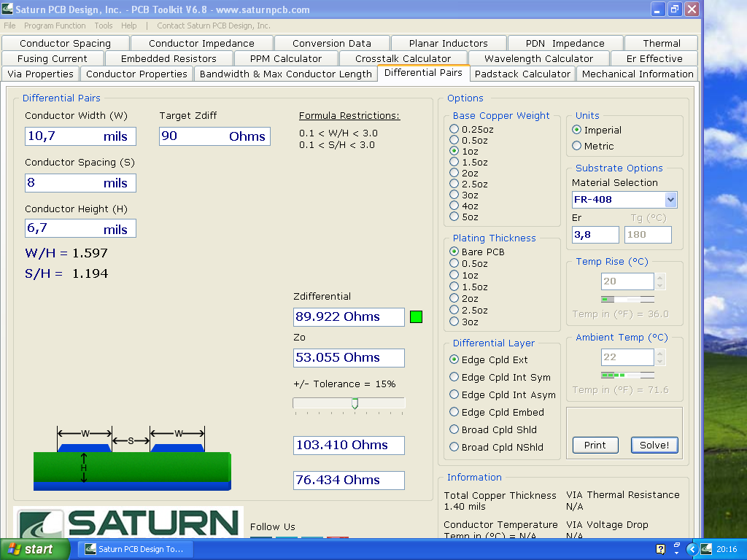The height and width of the screenshot is (560, 747).
Task: Switch to Bandwidth & Max Conductor Length tab
Action: (285, 74)
